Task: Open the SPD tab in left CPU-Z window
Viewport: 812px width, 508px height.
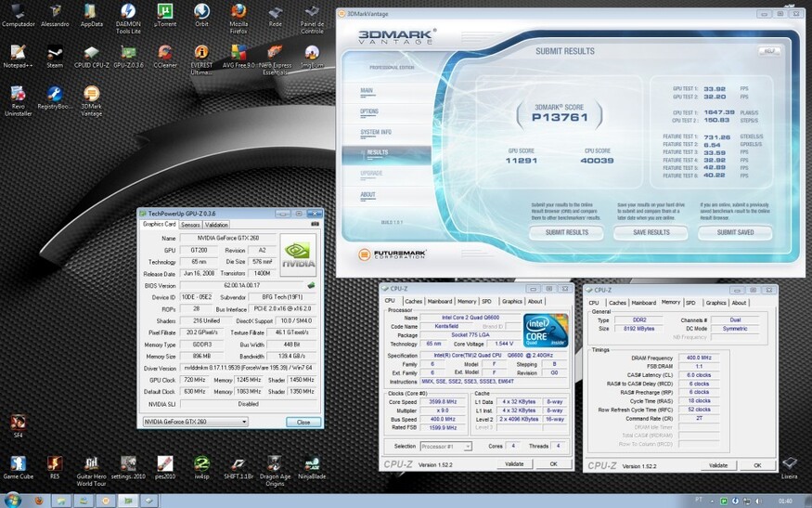Action: [486, 301]
